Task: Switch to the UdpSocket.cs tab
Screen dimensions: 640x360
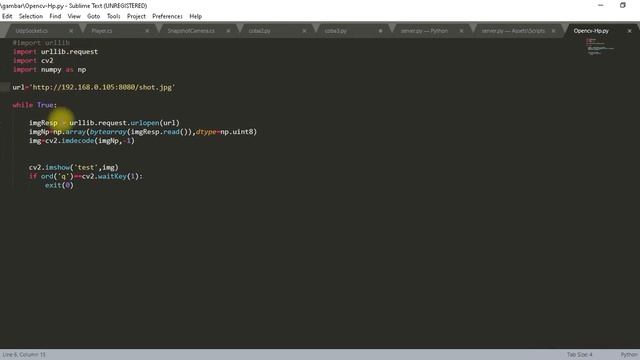Action: click(x=31, y=31)
